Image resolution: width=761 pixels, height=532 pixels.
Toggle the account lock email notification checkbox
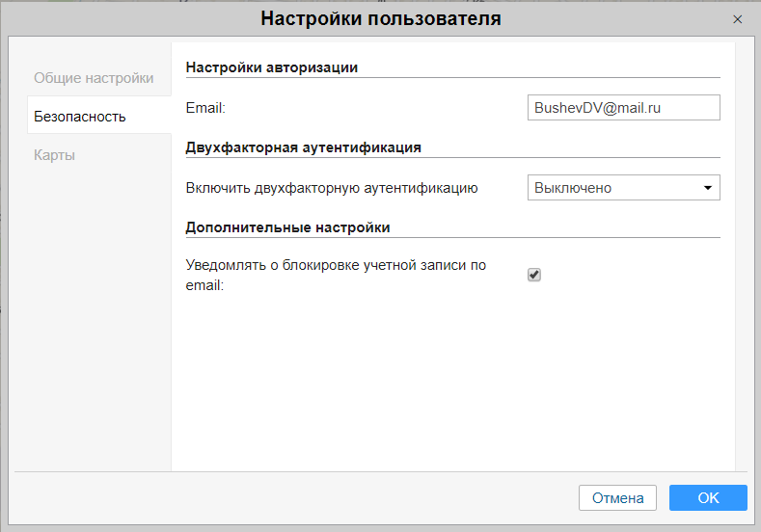pos(534,275)
